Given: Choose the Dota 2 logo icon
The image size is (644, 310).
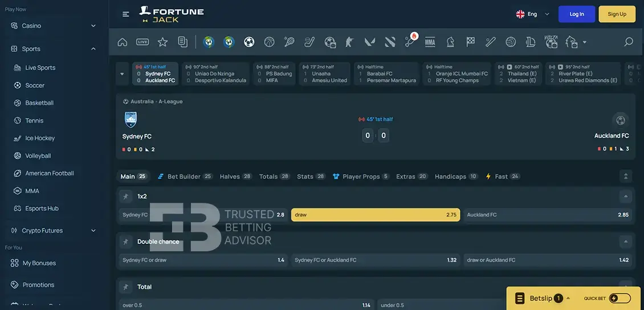Looking at the screenshot, I should [390, 42].
